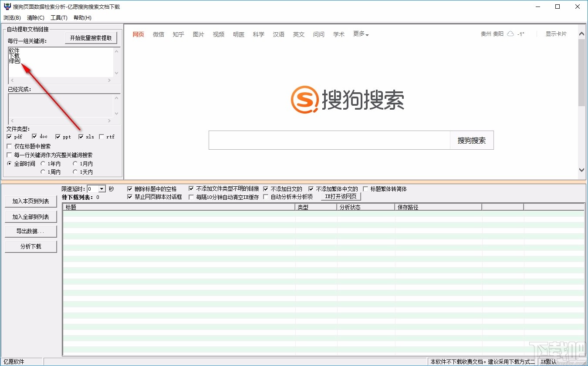Open the 更多 dropdown menu
Image resolution: width=588 pixels, height=366 pixels.
(361, 34)
